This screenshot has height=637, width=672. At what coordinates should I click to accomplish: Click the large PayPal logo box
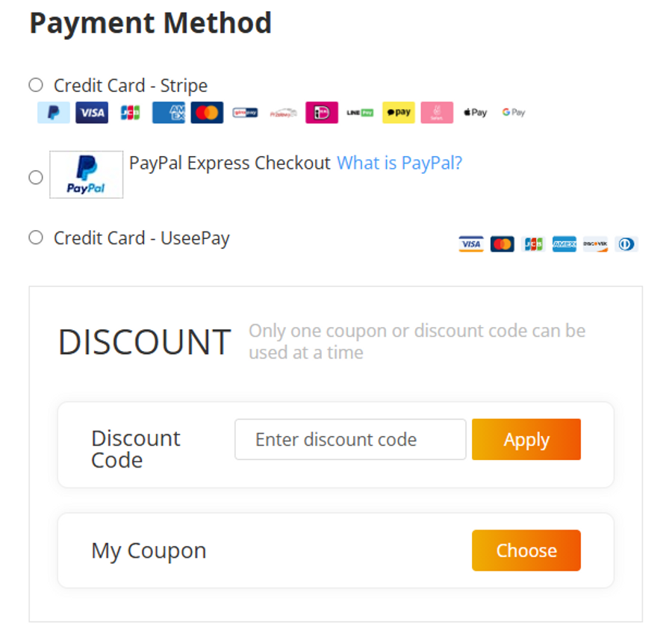click(x=86, y=175)
